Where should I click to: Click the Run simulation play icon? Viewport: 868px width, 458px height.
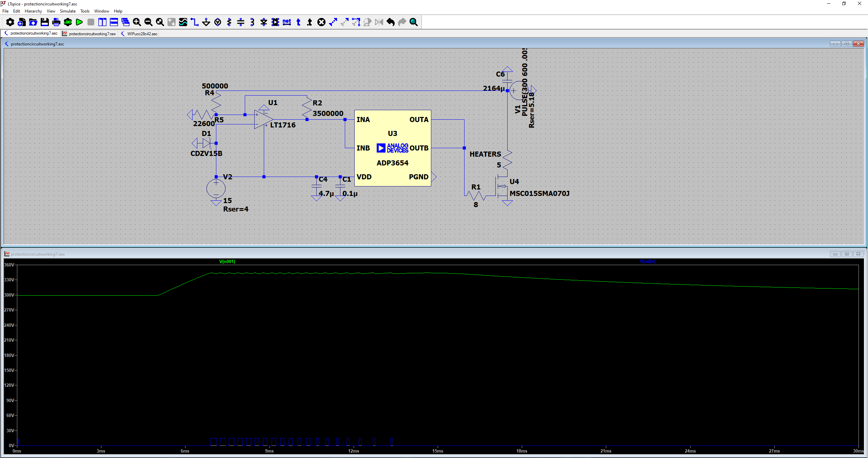tap(79, 22)
